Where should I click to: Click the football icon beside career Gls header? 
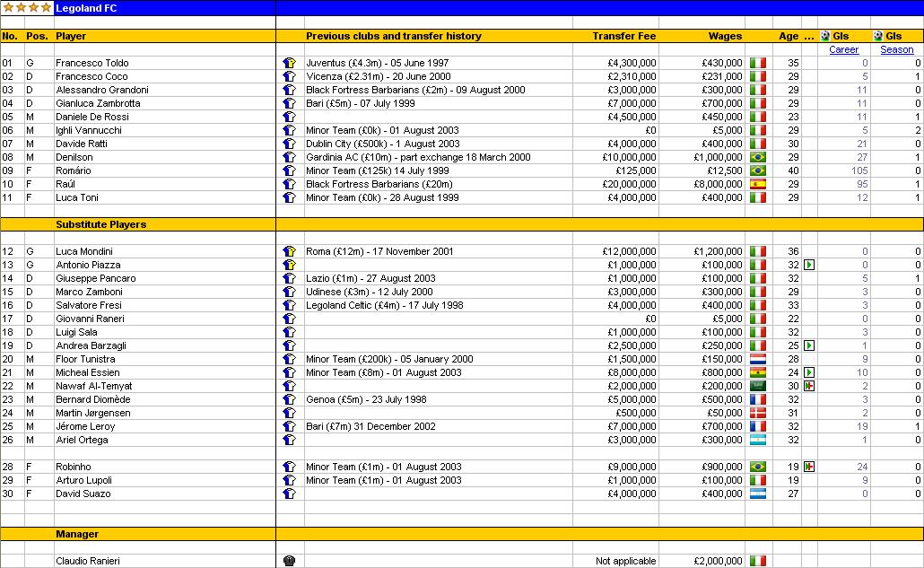click(x=825, y=36)
